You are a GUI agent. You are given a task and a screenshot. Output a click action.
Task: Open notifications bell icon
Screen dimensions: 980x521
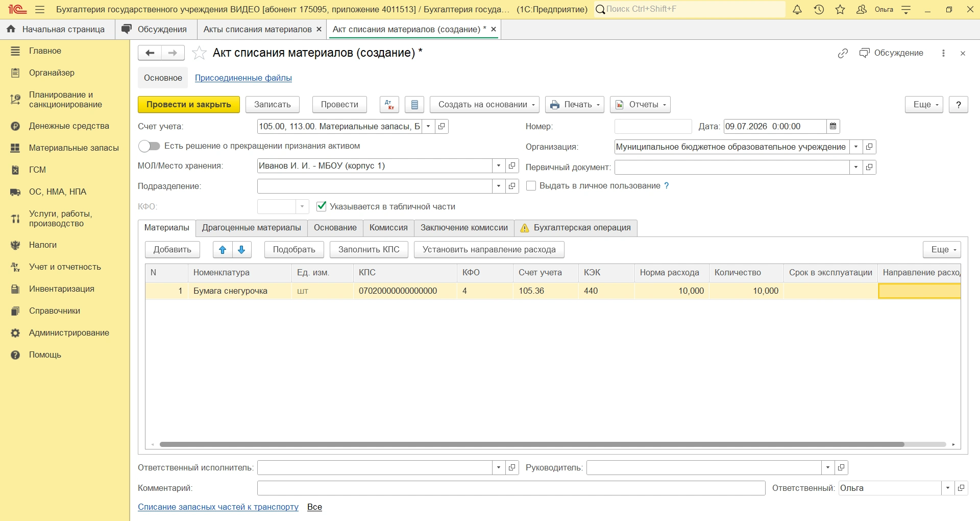tap(797, 9)
